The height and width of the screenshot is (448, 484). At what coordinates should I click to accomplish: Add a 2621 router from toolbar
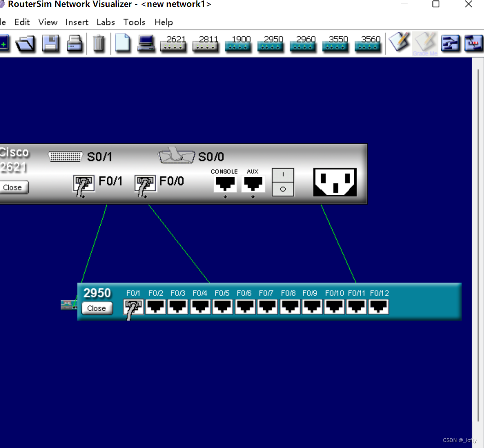point(173,43)
